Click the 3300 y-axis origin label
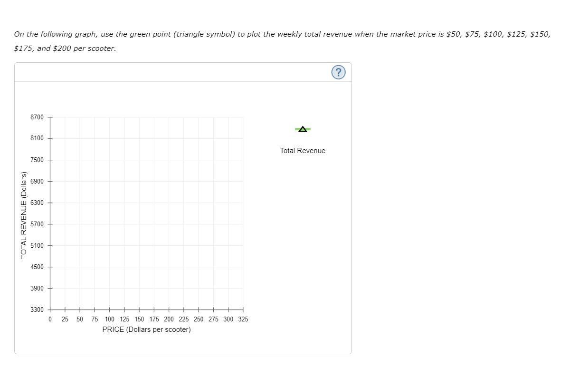The width and height of the screenshot is (588, 368). 37,310
